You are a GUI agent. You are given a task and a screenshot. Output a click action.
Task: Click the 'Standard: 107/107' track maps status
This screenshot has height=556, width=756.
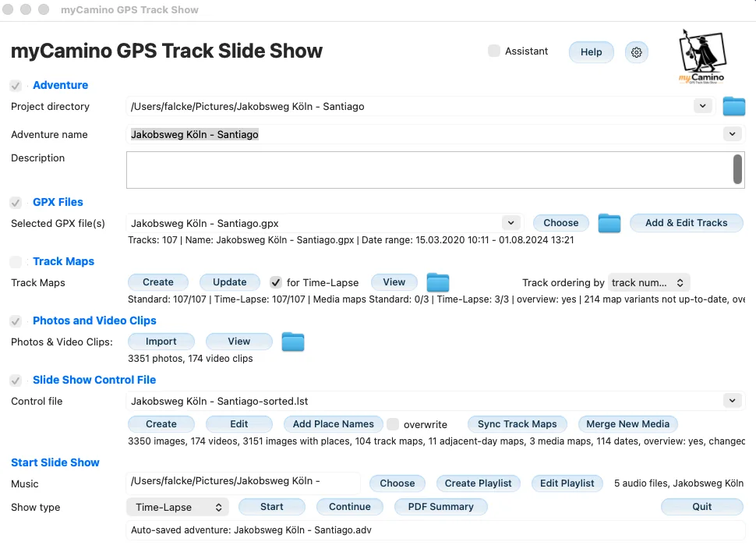pyautogui.click(x=436, y=299)
